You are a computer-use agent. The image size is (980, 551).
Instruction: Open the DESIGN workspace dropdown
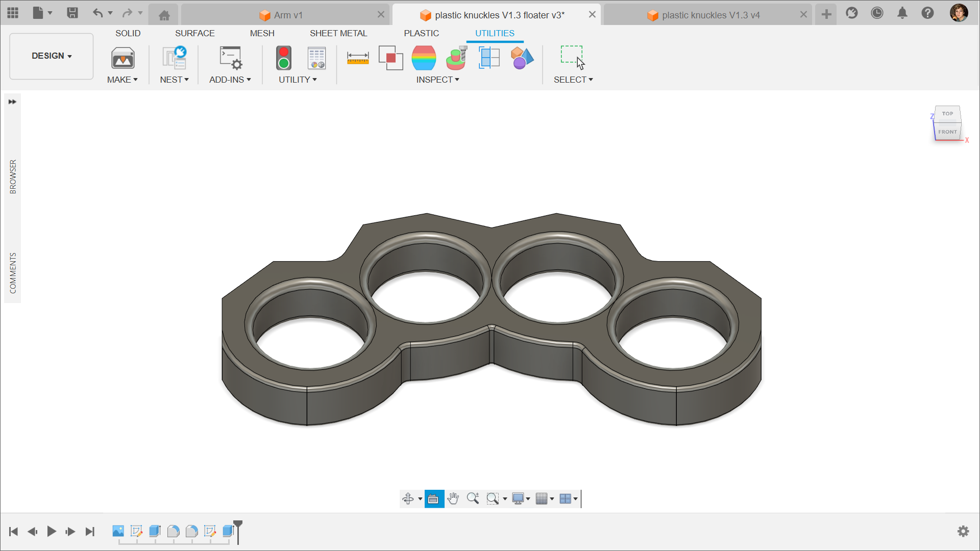click(x=51, y=56)
